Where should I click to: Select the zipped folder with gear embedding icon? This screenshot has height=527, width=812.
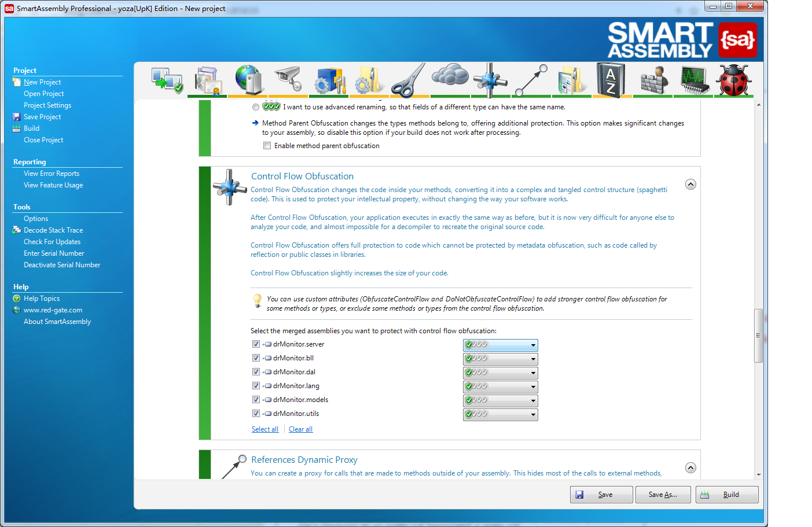pos(369,80)
